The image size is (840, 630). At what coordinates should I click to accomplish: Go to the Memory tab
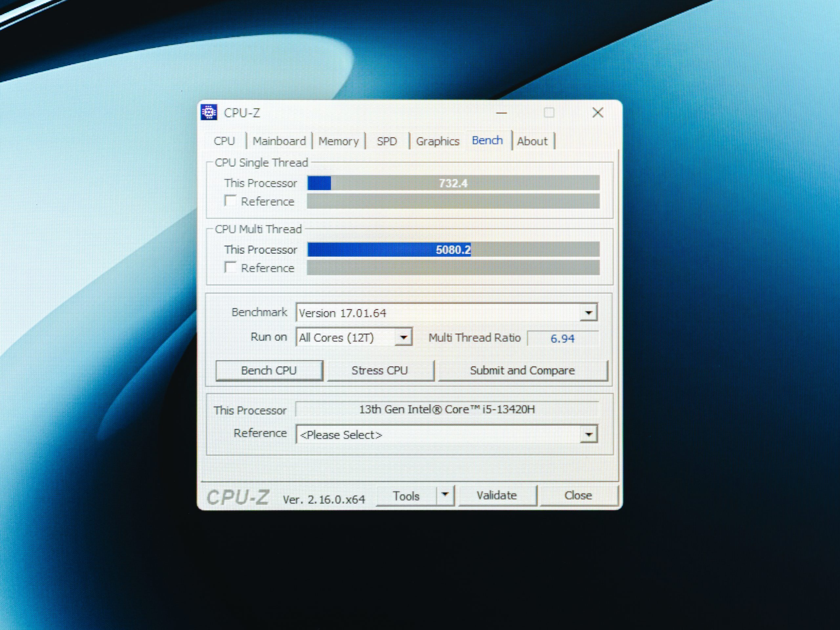click(x=338, y=141)
